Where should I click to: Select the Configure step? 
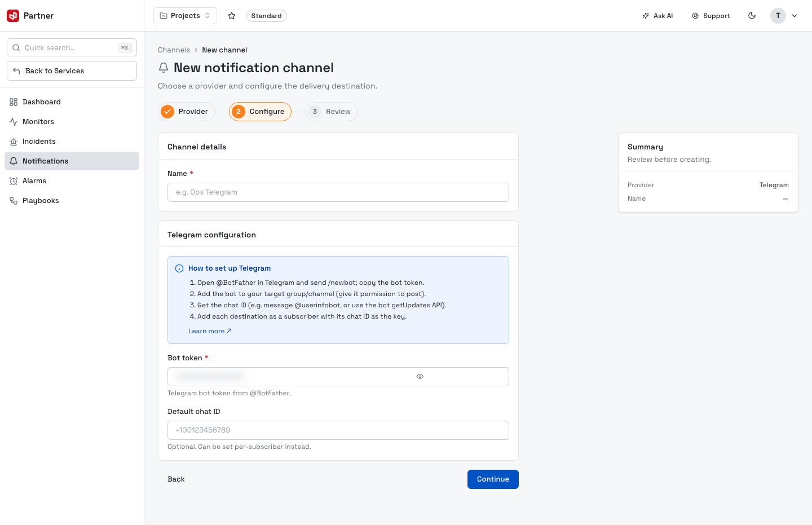point(260,112)
